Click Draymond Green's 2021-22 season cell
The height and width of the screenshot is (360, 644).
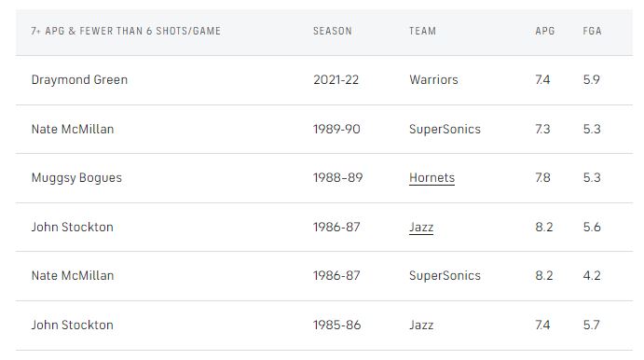[x=336, y=79]
